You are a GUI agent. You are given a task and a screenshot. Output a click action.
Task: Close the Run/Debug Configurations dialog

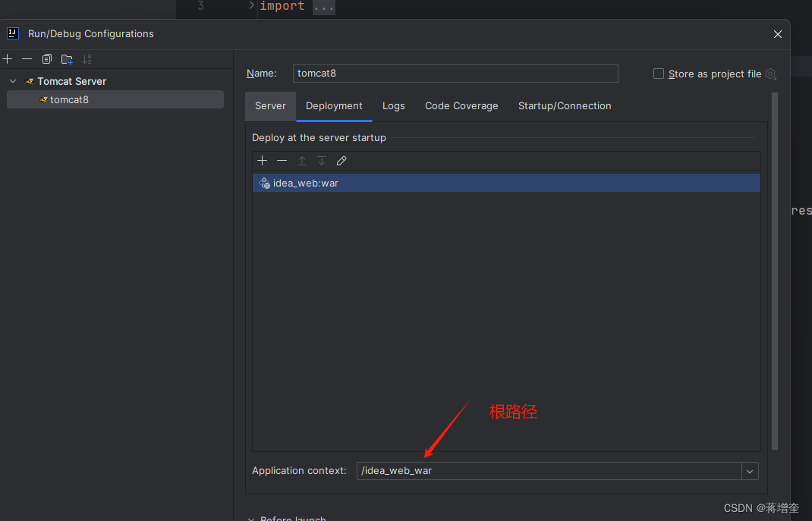click(777, 34)
